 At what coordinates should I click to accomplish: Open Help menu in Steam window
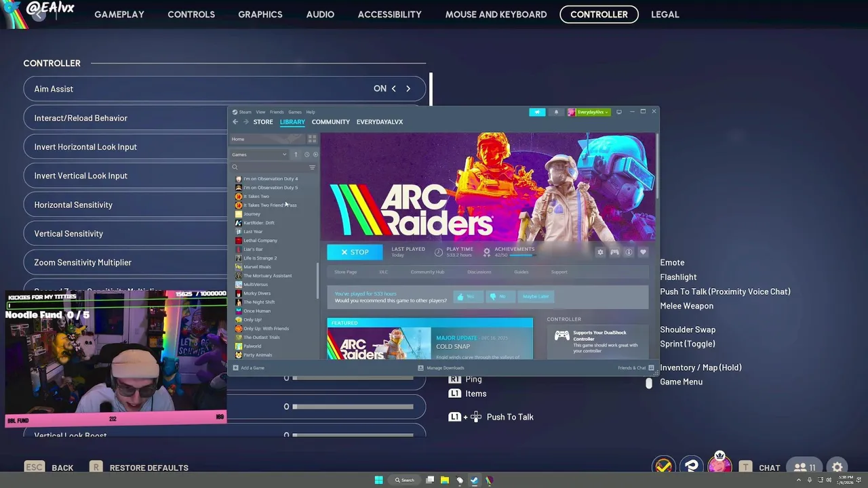point(311,112)
